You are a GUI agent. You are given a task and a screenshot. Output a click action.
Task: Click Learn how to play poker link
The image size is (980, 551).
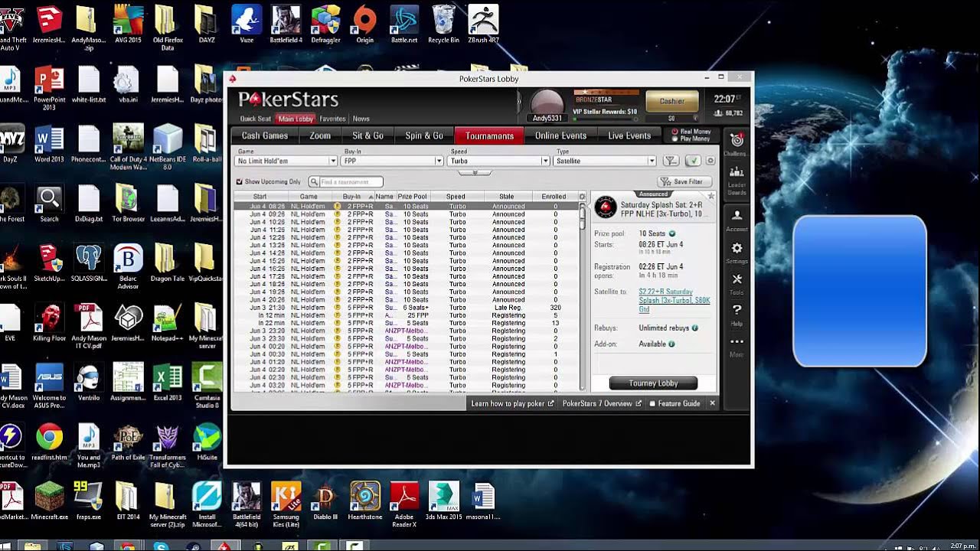511,403
